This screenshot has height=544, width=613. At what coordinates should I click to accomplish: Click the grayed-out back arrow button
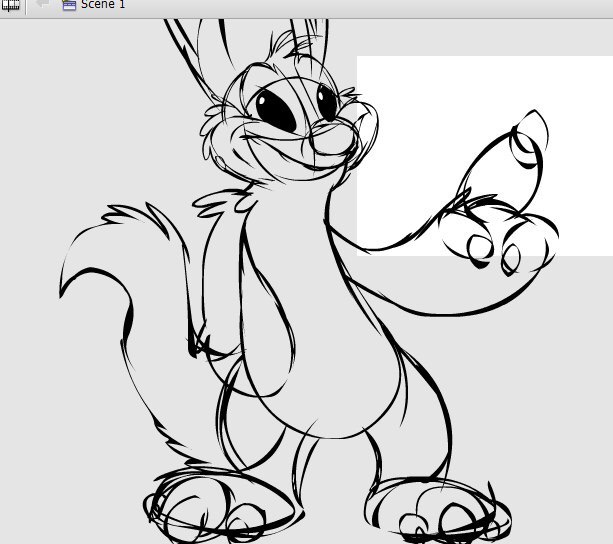tap(42, 3)
